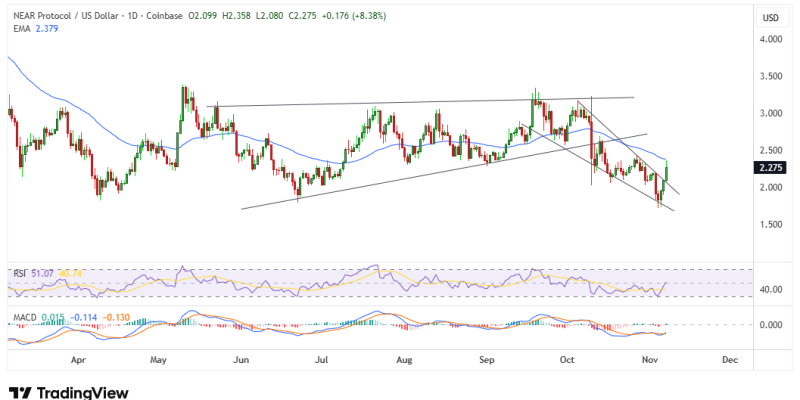The width and height of the screenshot is (800, 400).
Task: Click the Jul label on time axis
Action: [322, 357]
